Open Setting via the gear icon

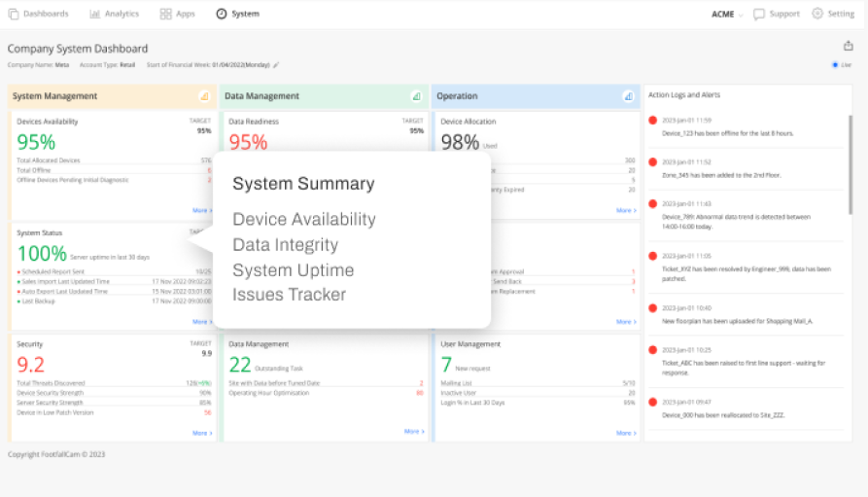(x=817, y=15)
